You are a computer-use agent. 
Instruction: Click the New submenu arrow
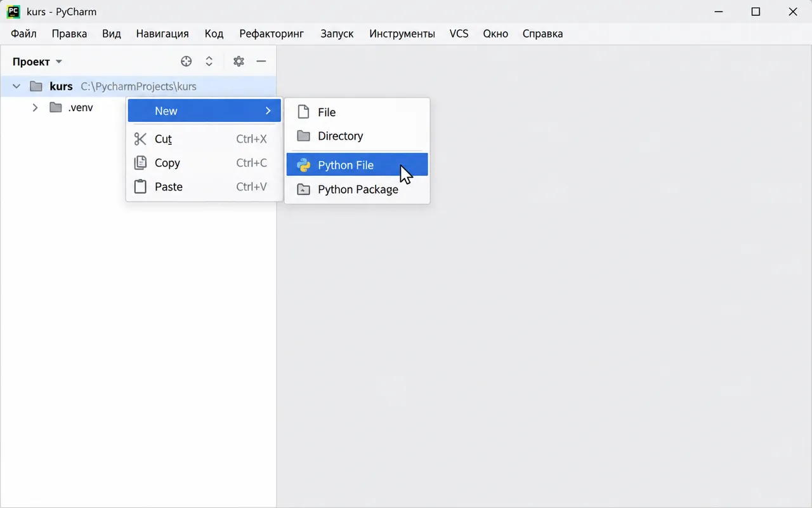tap(268, 110)
